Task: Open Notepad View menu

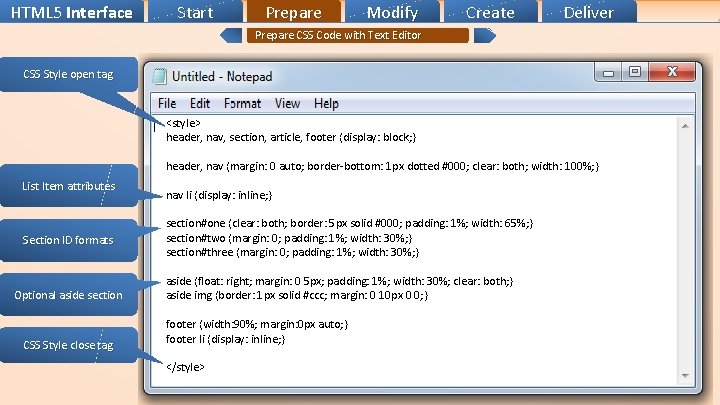Action: pos(287,103)
